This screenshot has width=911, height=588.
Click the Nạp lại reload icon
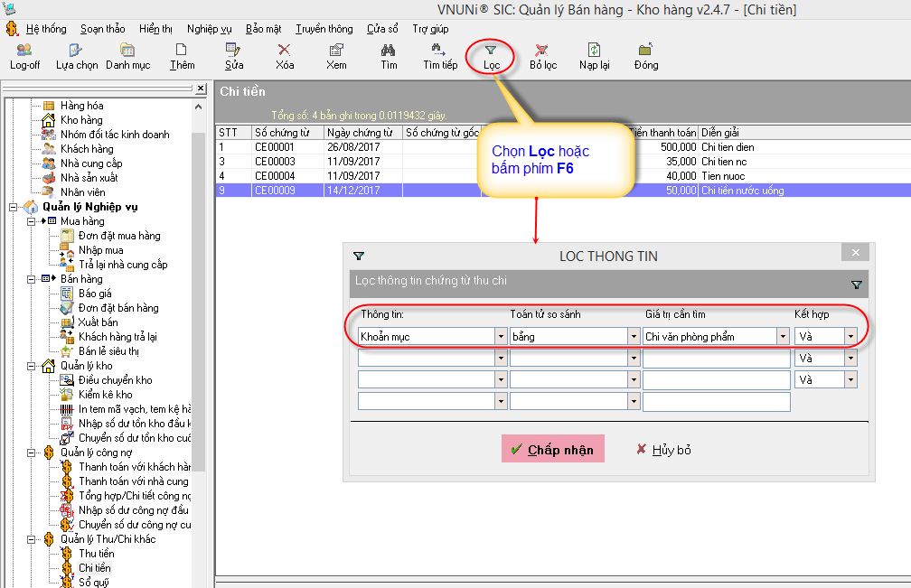[x=594, y=56]
